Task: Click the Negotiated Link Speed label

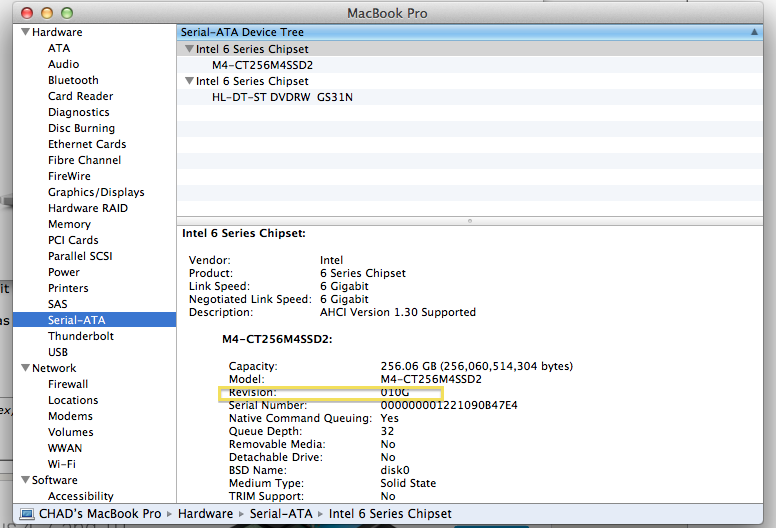Action: 250,299
